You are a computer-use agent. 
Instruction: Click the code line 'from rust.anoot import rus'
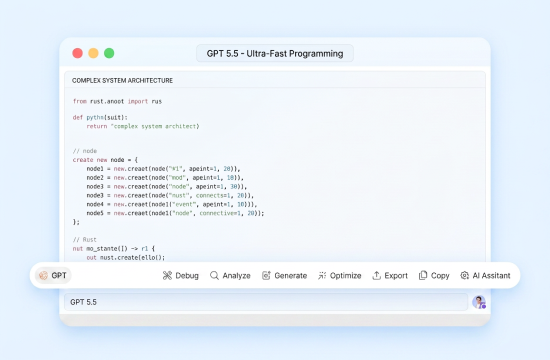(118, 101)
